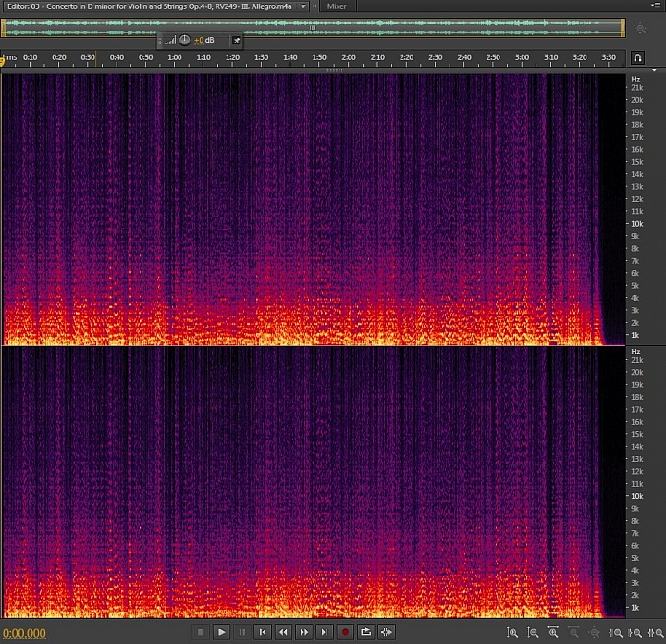Click 1k on the lower frequency scale

click(x=635, y=608)
